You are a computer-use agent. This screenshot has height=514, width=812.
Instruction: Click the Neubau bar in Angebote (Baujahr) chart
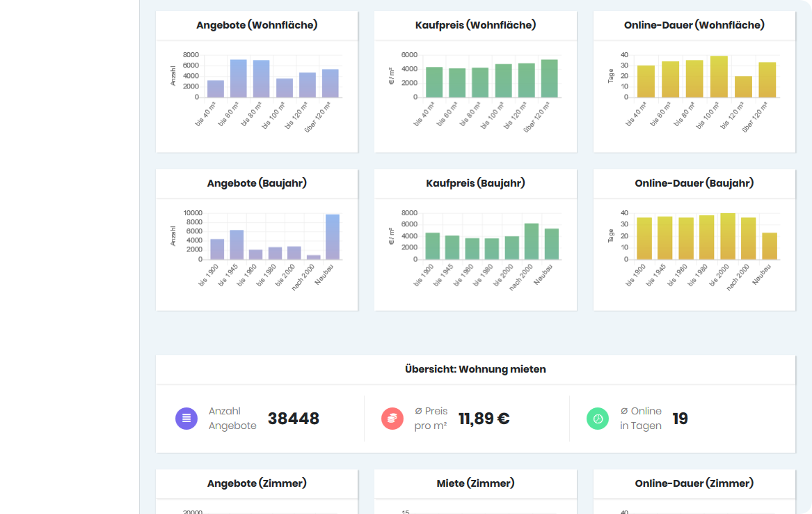pyautogui.click(x=333, y=237)
